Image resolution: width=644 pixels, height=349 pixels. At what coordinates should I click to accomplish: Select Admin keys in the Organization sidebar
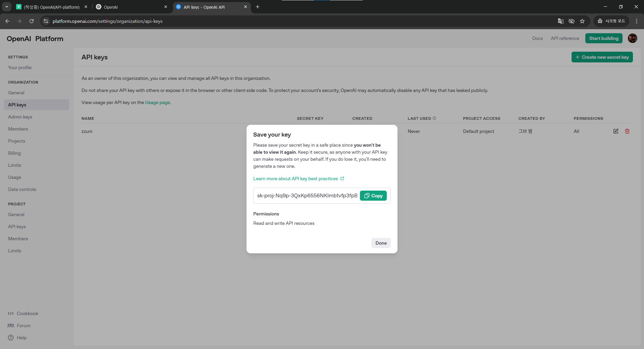coord(20,117)
